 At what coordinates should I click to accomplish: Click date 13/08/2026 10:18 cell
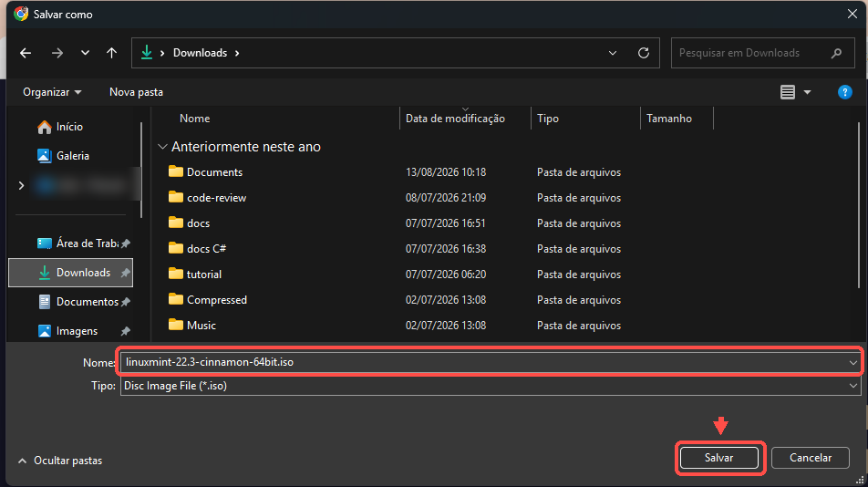(446, 172)
